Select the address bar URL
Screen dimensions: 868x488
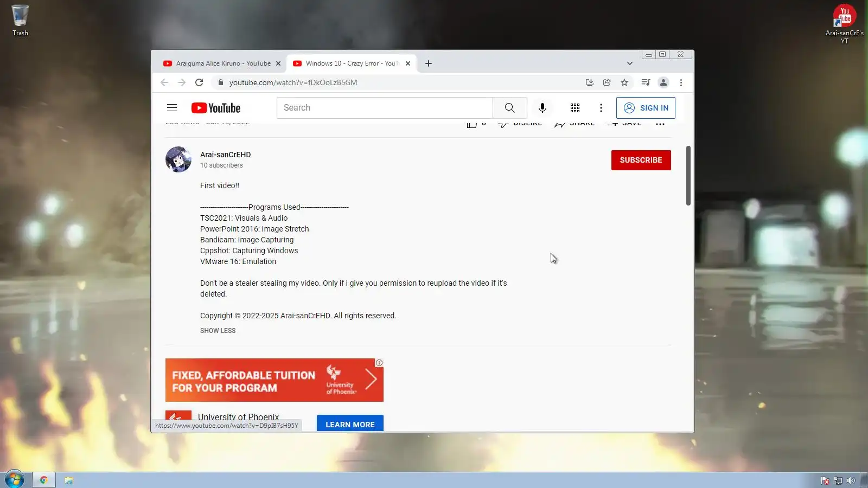tap(293, 82)
